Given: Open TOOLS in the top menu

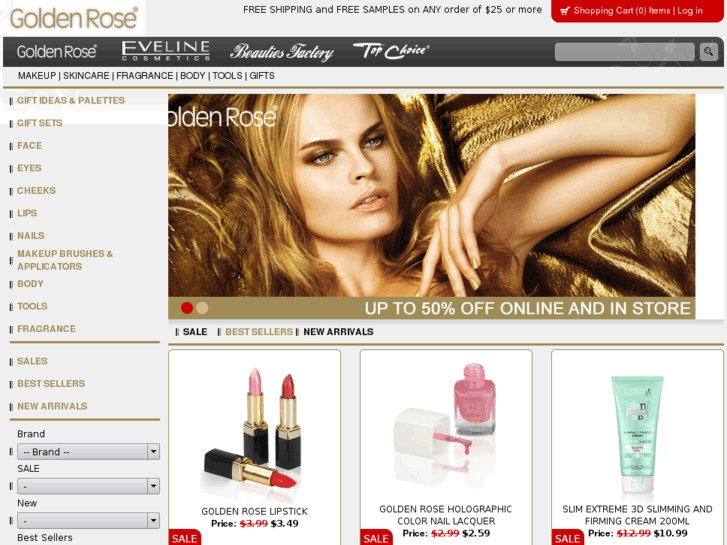Looking at the screenshot, I should point(227,76).
